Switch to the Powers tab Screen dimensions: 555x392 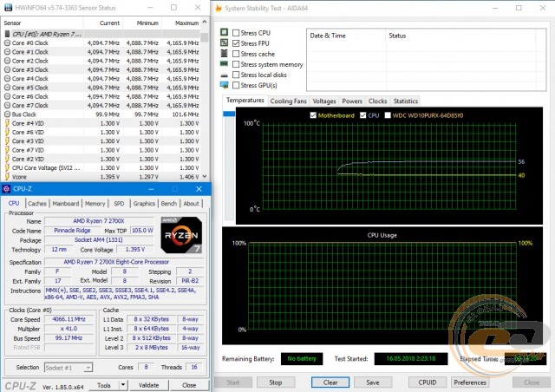pyautogui.click(x=352, y=101)
